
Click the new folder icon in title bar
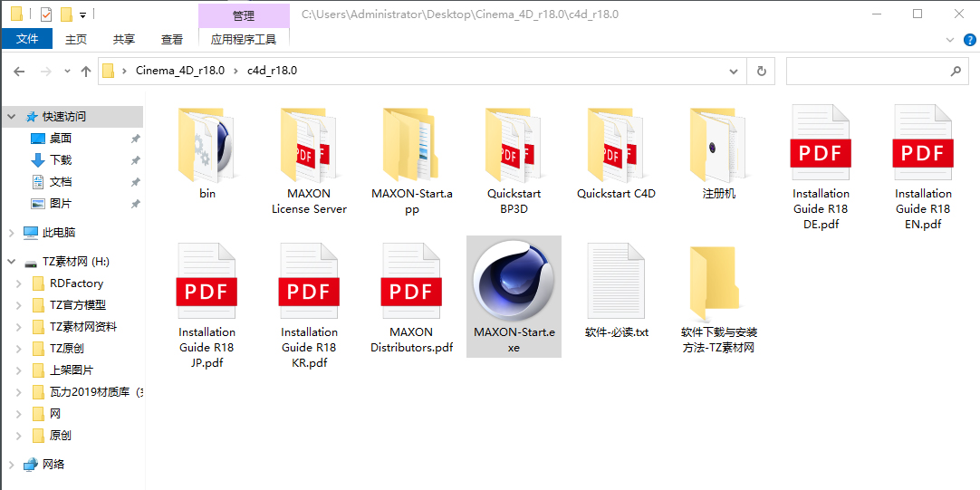pos(66,14)
